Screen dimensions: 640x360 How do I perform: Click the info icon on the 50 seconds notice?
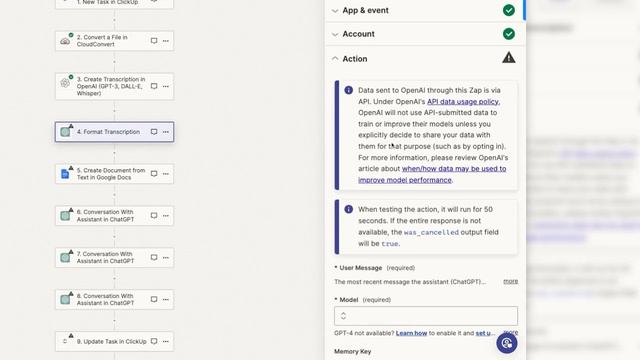pos(349,209)
